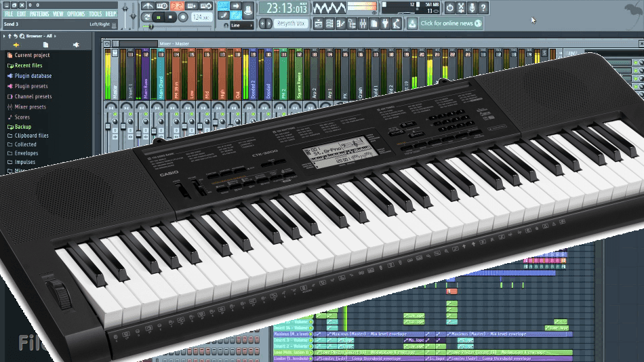
Task: Click the pattern selector arrows
Action: click(265, 24)
